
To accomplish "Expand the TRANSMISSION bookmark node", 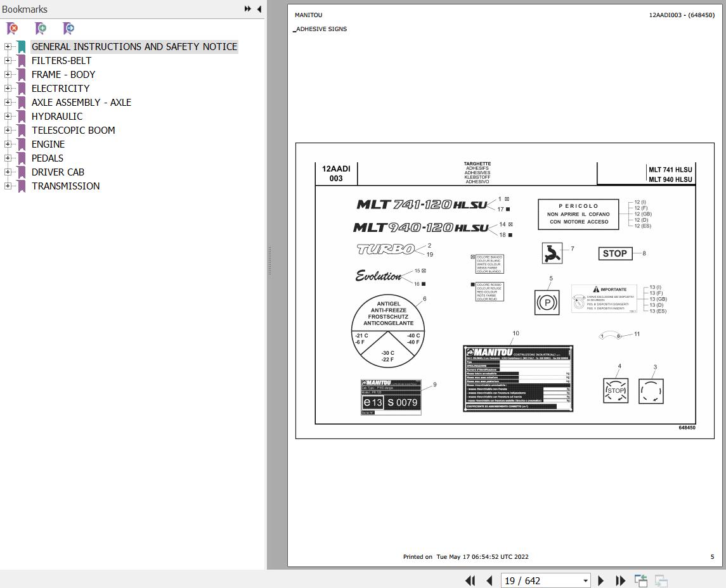I will [8, 186].
